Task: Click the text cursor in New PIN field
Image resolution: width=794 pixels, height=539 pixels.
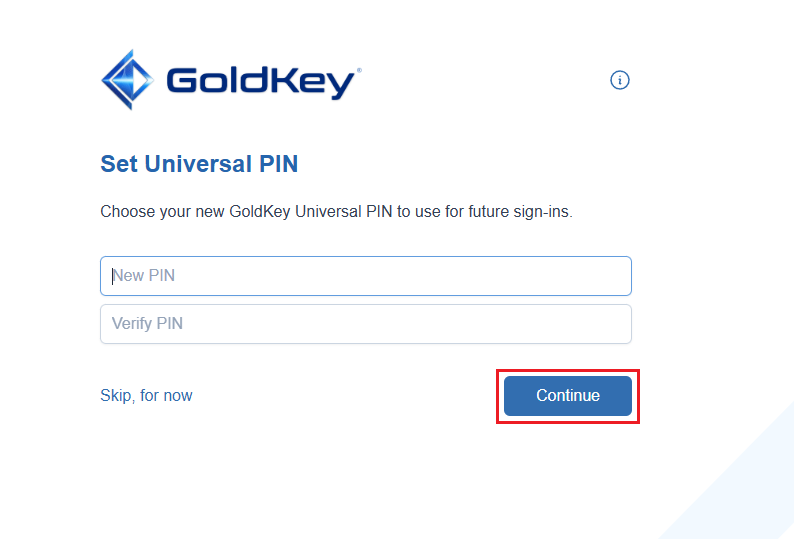Action: [112, 276]
